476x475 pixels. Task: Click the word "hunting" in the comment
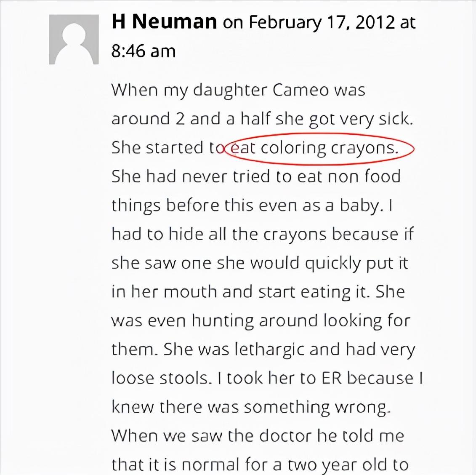tap(223, 321)
